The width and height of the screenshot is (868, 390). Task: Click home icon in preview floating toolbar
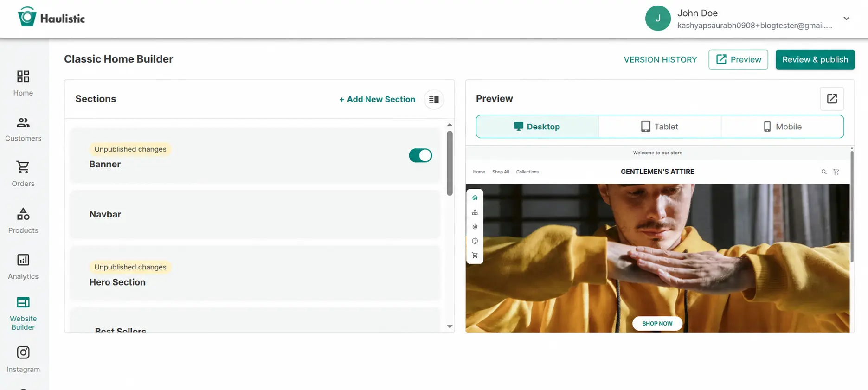click(x=475, y=198)
